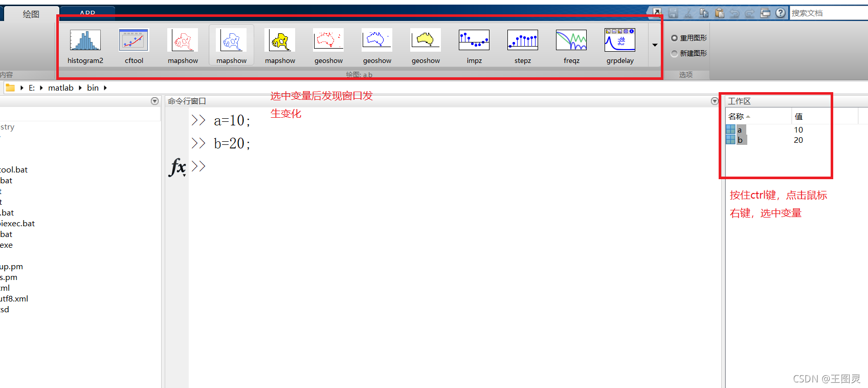
Task: Switch to the 绘图 tab
Action: click(x=31, y=14)
